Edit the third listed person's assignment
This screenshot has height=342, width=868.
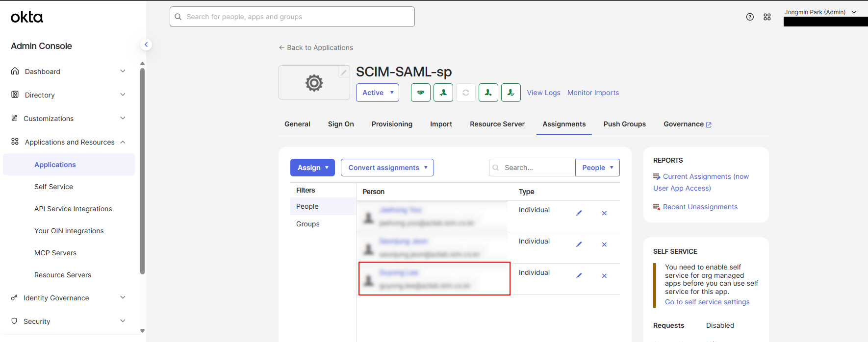coord(579,276)
